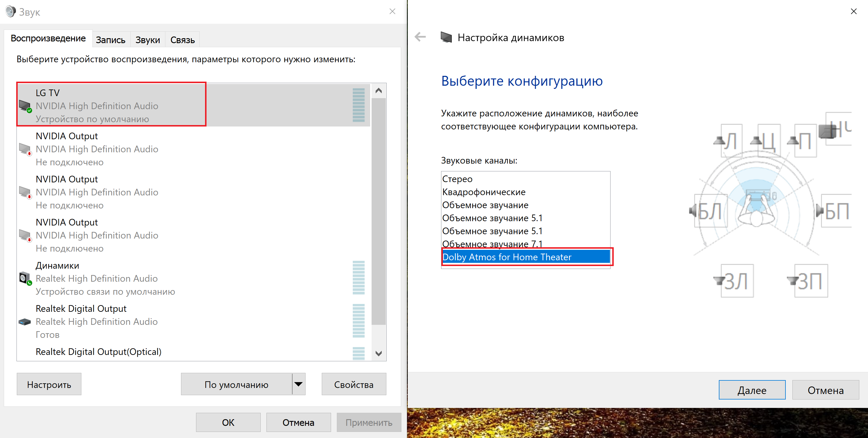
Task: Choose Стерео in channels list
Action: pos(457,179)
